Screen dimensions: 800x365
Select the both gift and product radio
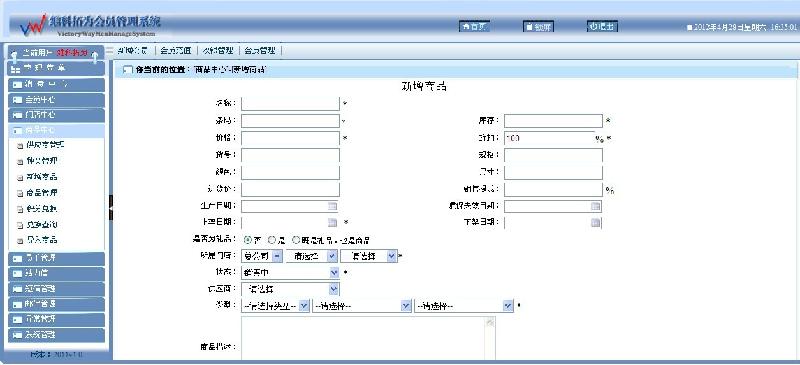pyautogui.click(x=296, y=239)
